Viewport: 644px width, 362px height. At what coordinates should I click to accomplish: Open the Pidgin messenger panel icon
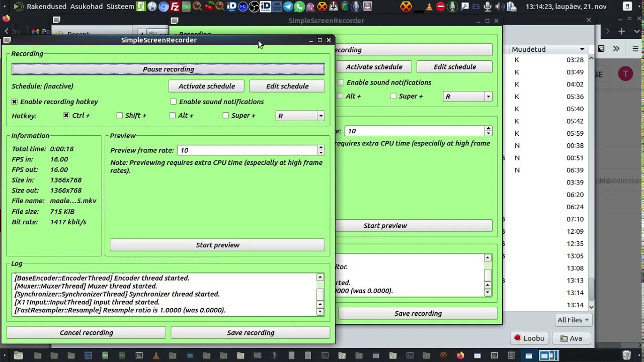coord(310,7)
